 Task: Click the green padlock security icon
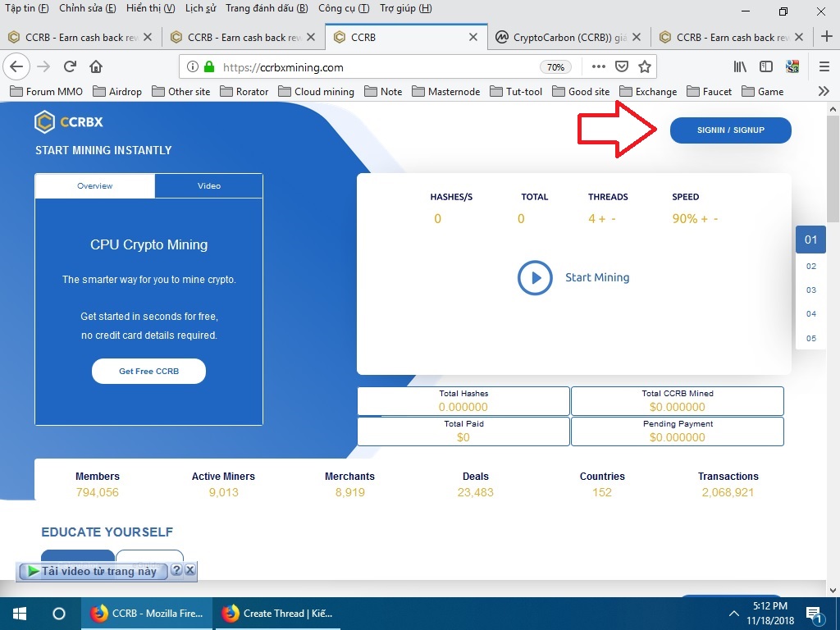click(x=209, y=67)
